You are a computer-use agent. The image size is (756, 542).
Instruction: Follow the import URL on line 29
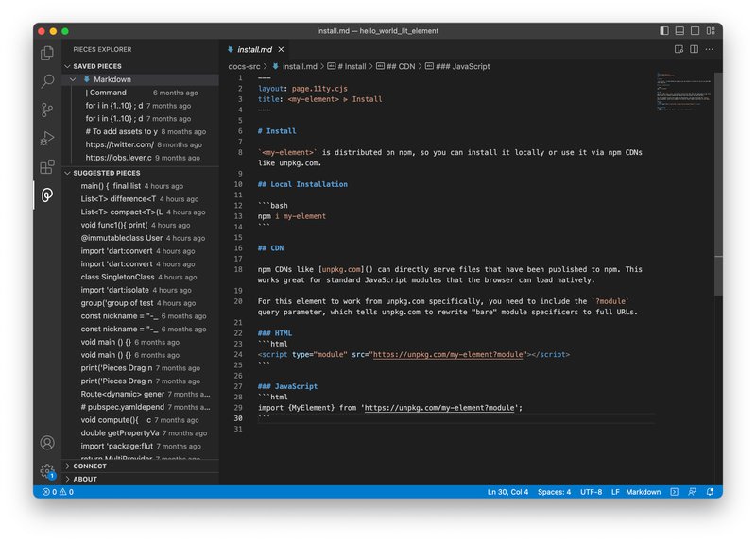click(x=439, y=408)
